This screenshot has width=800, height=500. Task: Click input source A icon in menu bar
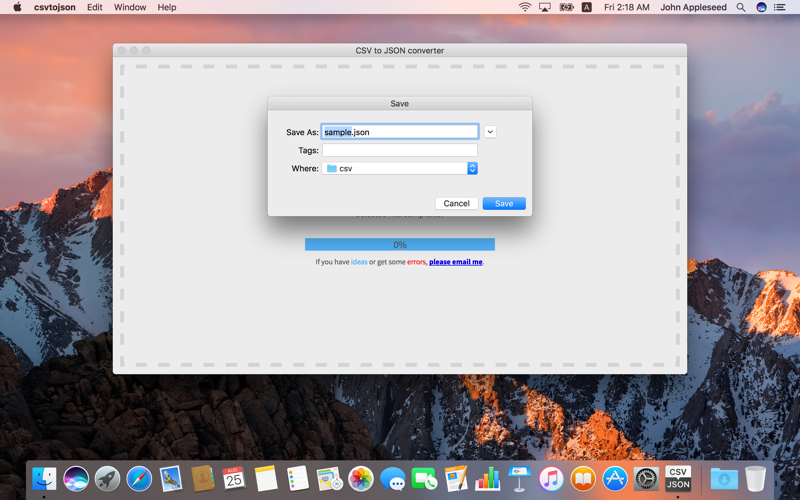pos(587,7)
